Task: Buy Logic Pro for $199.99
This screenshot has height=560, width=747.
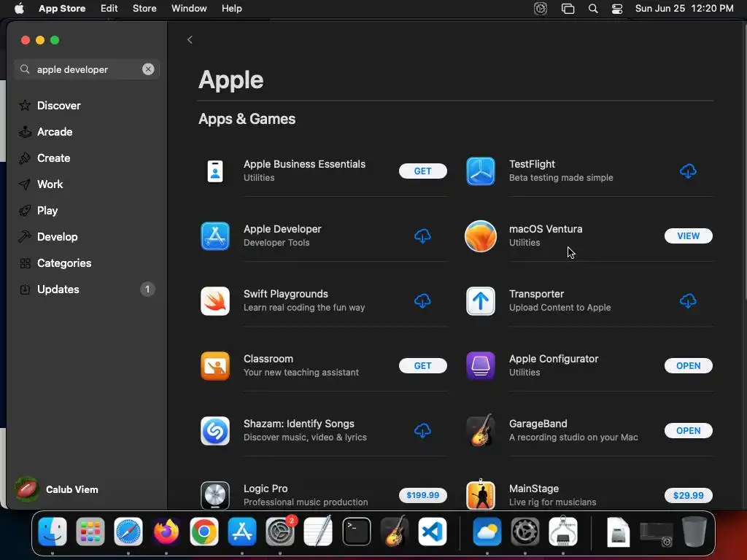Action: (422, 495)
